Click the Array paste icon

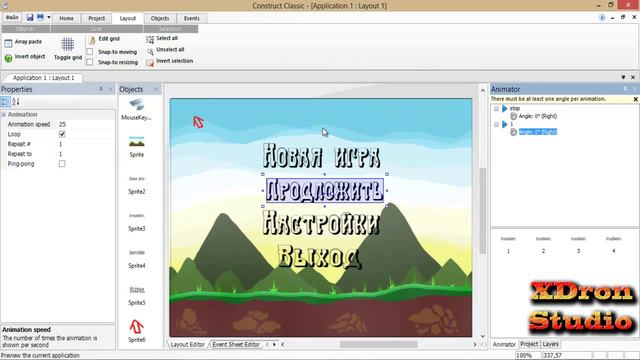tap(8, 43)
